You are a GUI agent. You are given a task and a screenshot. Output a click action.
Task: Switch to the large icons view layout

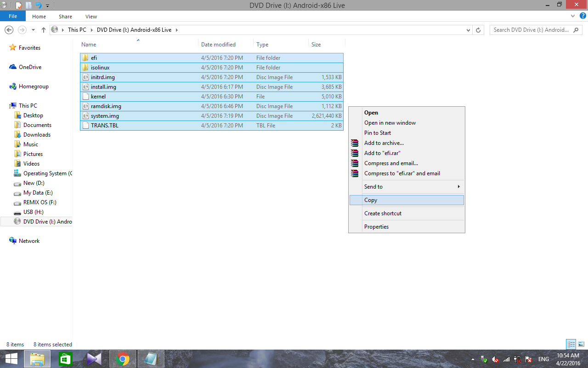[581, 344]
